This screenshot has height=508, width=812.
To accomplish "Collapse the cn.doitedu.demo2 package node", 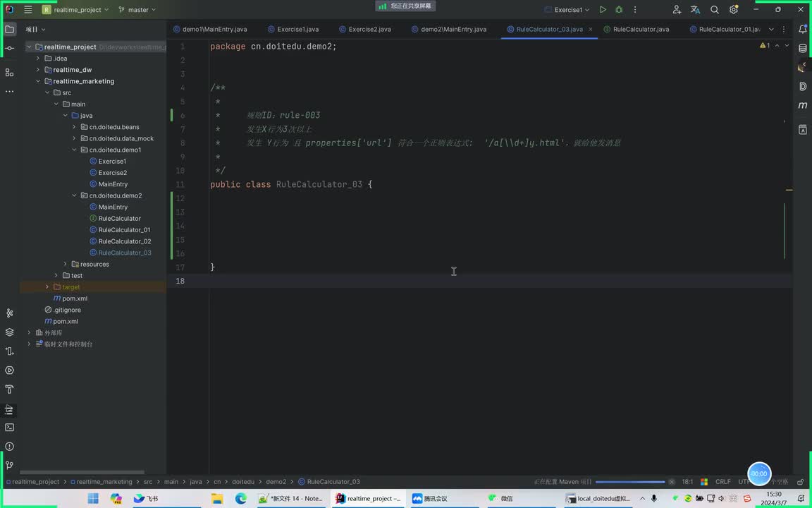I will 74,195.
